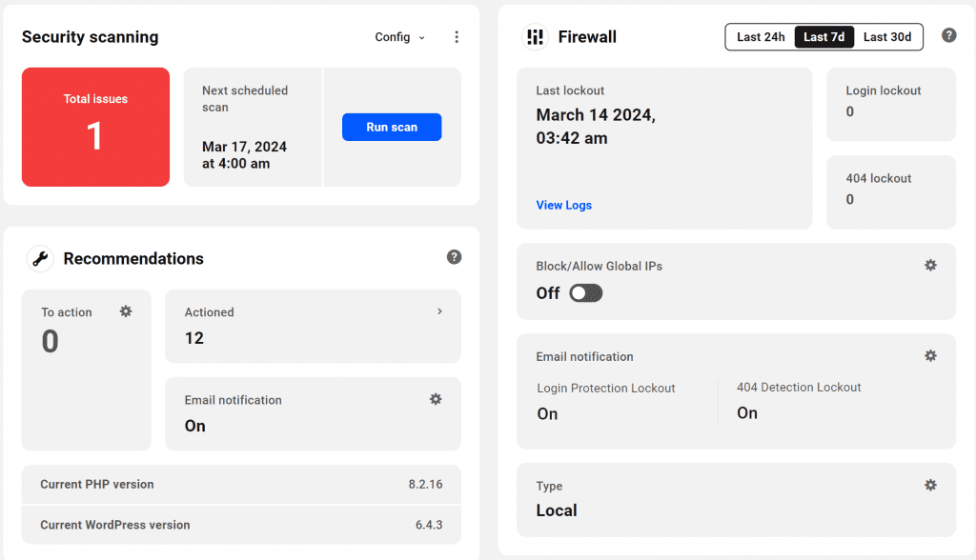Viewport: 976px width, 560px height.
Task: Click Recommendations Email notification On status
Action: tap(194, 426)
